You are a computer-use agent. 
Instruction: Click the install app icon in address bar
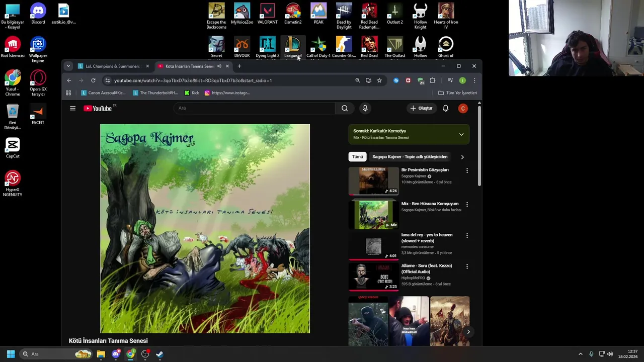368,80
